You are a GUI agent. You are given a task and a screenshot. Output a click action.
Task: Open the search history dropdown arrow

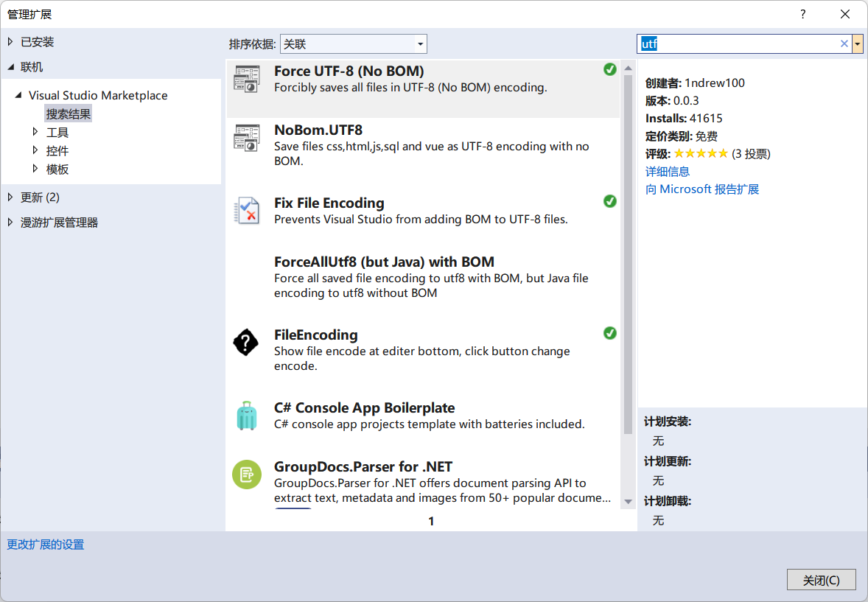coord(858,43)
